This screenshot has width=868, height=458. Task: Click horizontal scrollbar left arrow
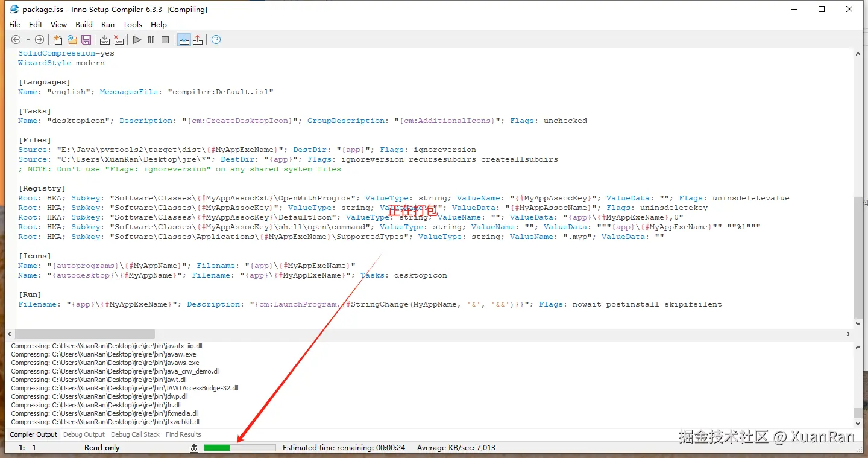[x=10, y=334]
